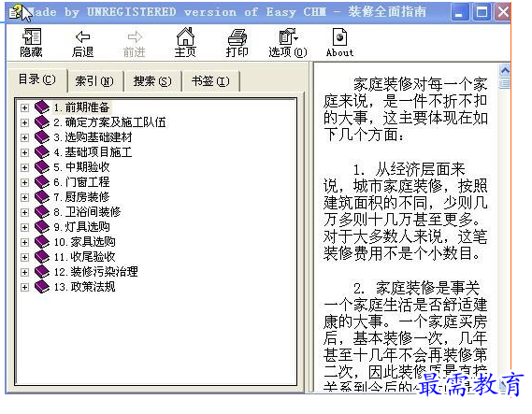
Task: Expand the 3. 选购基础建材 node
Action: 24,137
